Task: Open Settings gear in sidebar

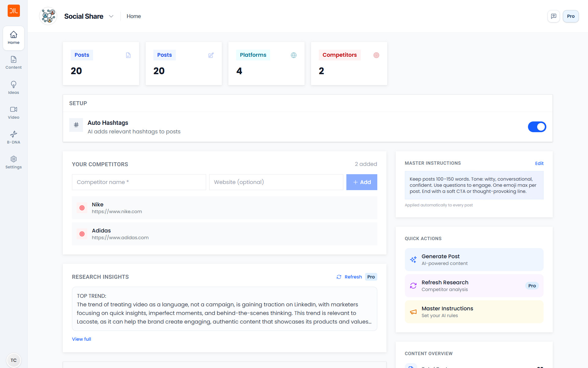Action: (x=13, y=162)
